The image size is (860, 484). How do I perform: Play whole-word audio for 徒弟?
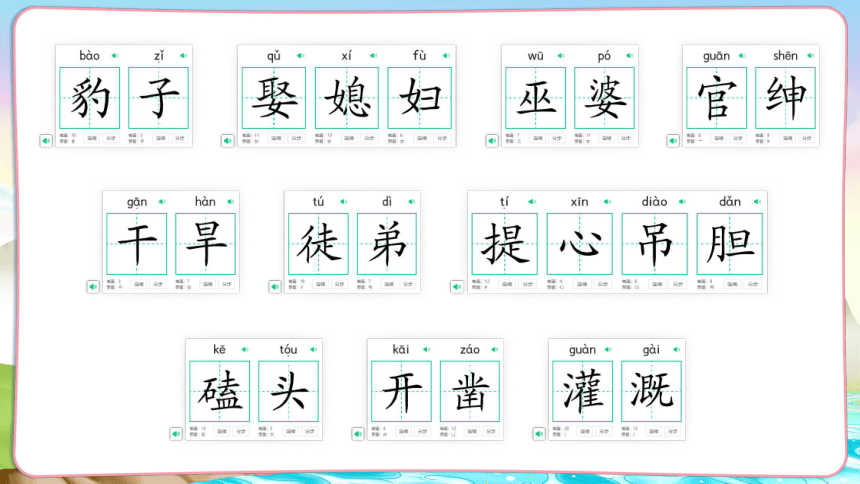(275, 287)
